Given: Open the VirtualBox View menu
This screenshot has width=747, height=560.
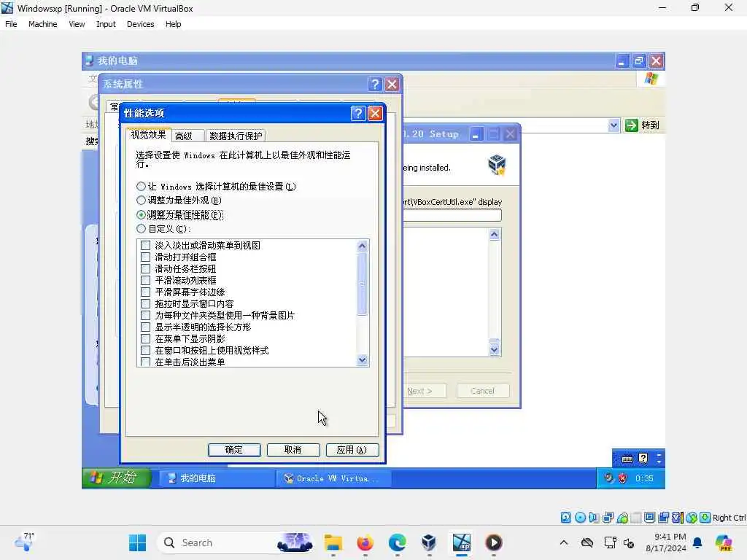Looking at the screenshot, I should click(x=77, y=24).
